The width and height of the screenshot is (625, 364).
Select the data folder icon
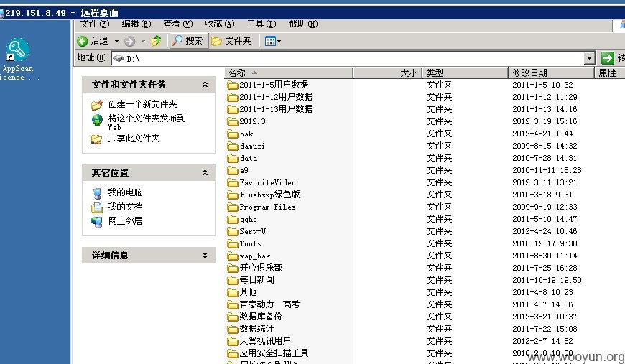click(x=232, y=158)
